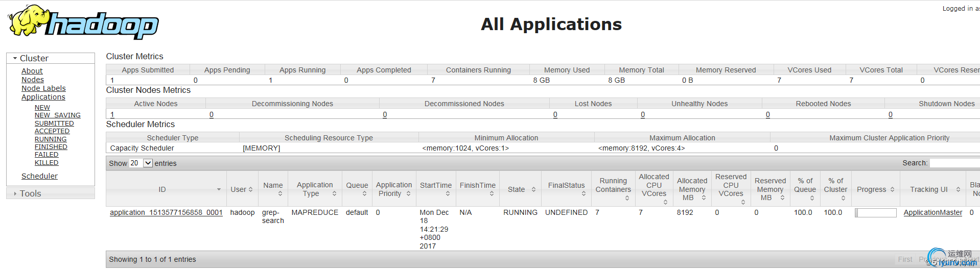
Task: Sort table by StartTime column
Action: tap(436, 189)
